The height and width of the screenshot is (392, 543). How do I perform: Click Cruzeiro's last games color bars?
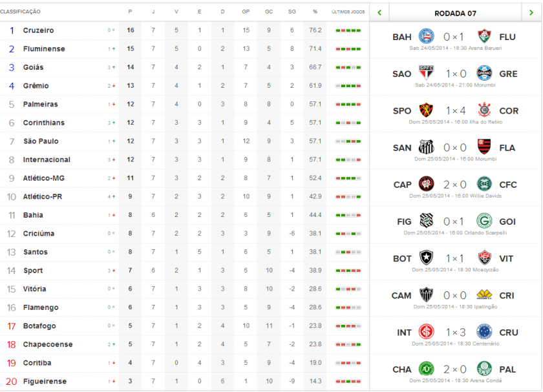point(348,30)
